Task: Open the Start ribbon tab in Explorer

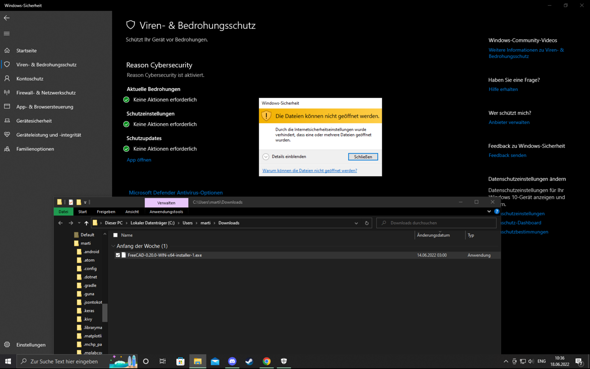Action: [x=82, y=212]
